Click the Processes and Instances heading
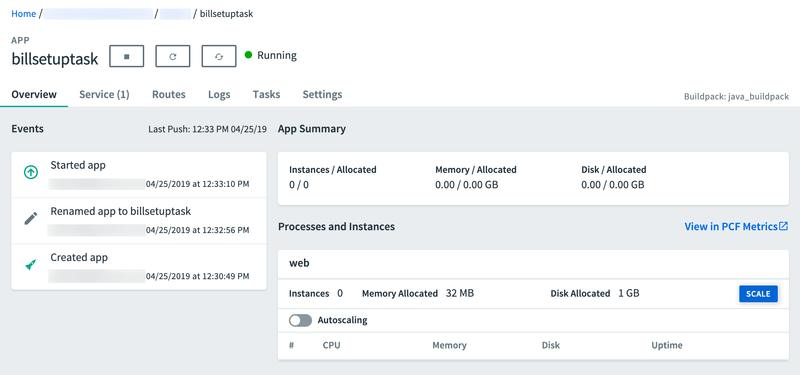 336,227
